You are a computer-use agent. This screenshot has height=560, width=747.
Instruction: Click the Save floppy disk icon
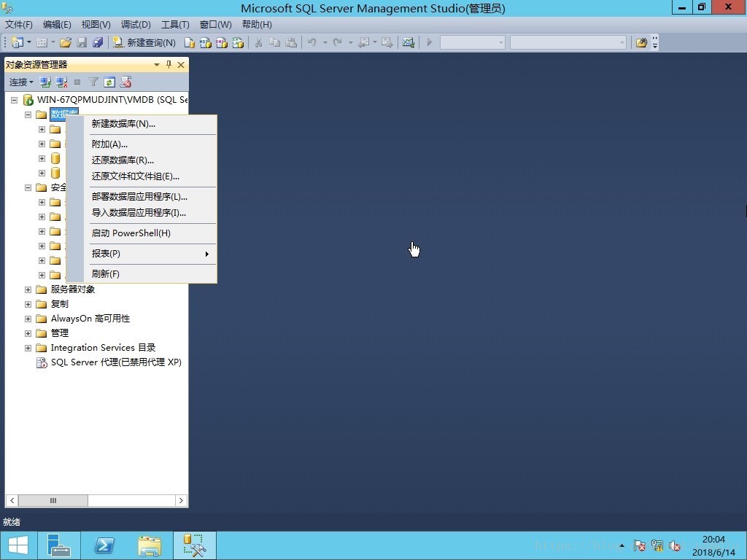[x=82, y=42]
